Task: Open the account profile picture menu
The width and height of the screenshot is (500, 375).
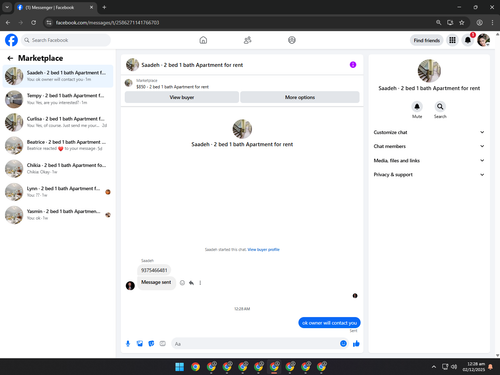Action: tap(483, 40)
